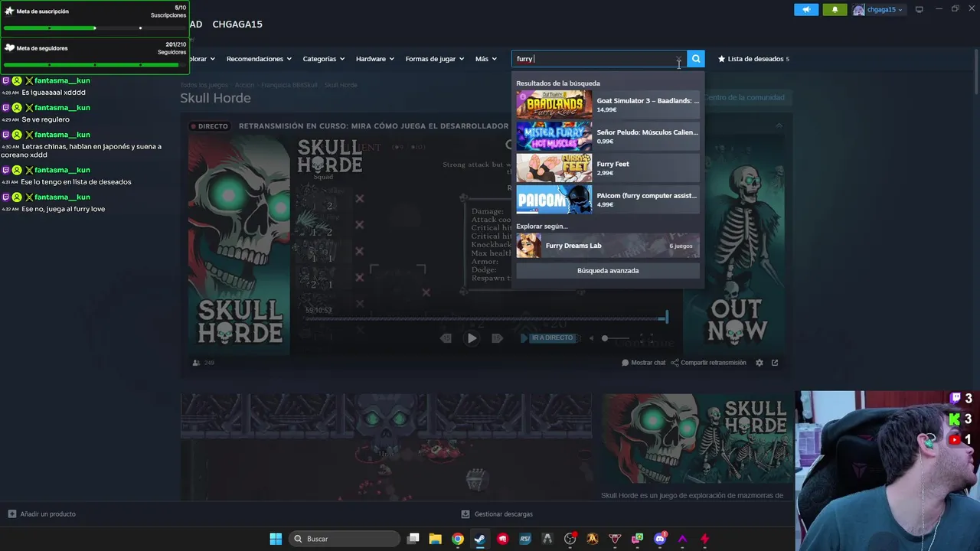980x551 pixels.
Task: Click the blue search magnifier button
Action: coord(696,59)
